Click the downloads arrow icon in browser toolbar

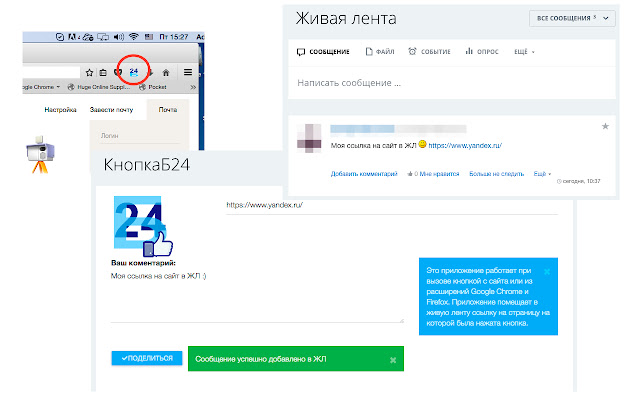click(151, 73)
